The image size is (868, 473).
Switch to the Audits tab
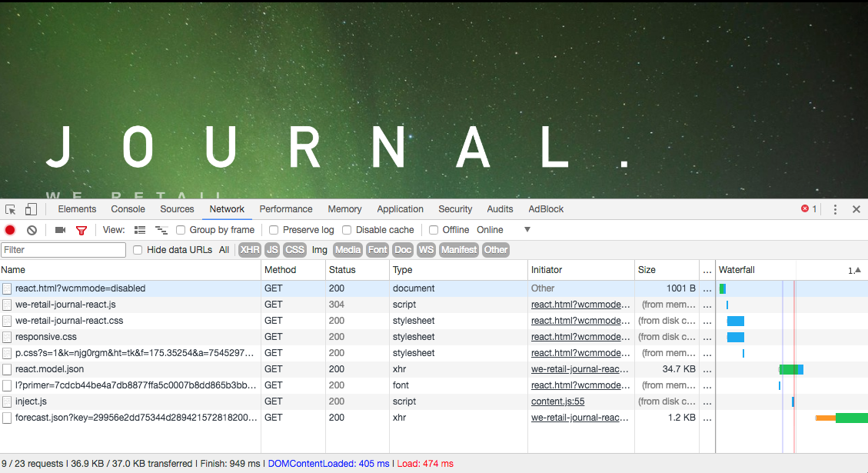tap(500, 209)
